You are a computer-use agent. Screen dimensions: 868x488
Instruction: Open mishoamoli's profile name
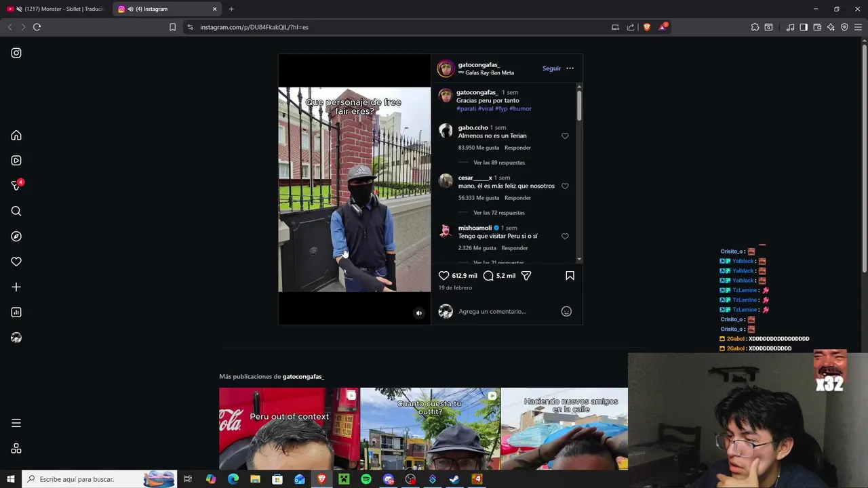click(x=475, y=228)
